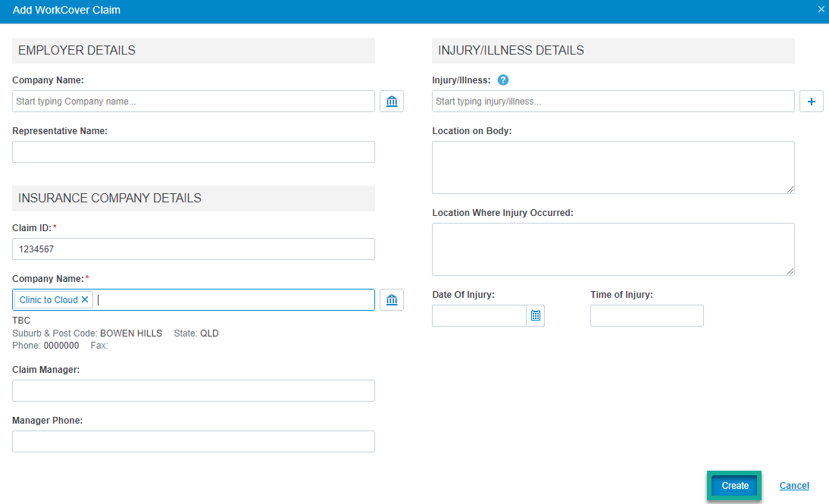Click into the Claim ID field
This screenshot has height=504, width=829.
pyautogui.click(x=193, y=249)
